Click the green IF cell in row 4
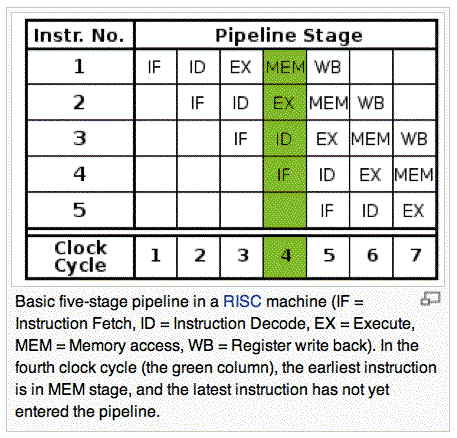 coord(285,174)
